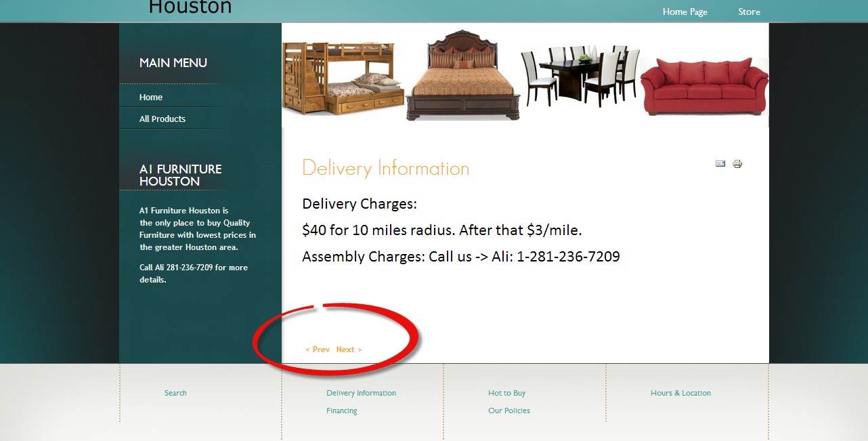
Task: Click the bunk bed image in banner
Action: (x=343, y=77)
